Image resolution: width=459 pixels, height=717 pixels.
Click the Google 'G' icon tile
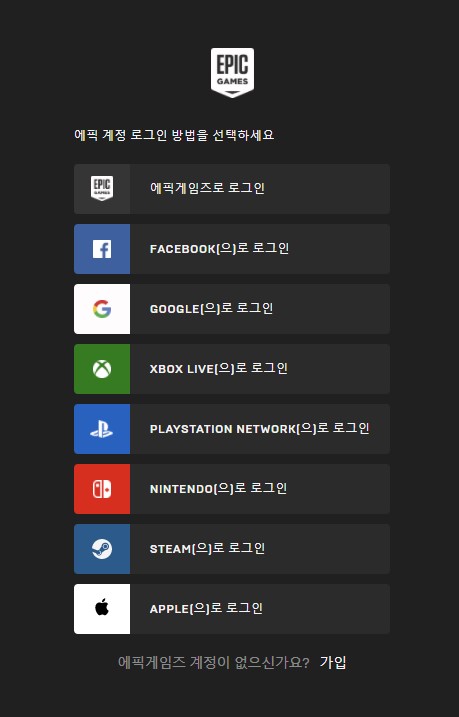pos(102,309)
